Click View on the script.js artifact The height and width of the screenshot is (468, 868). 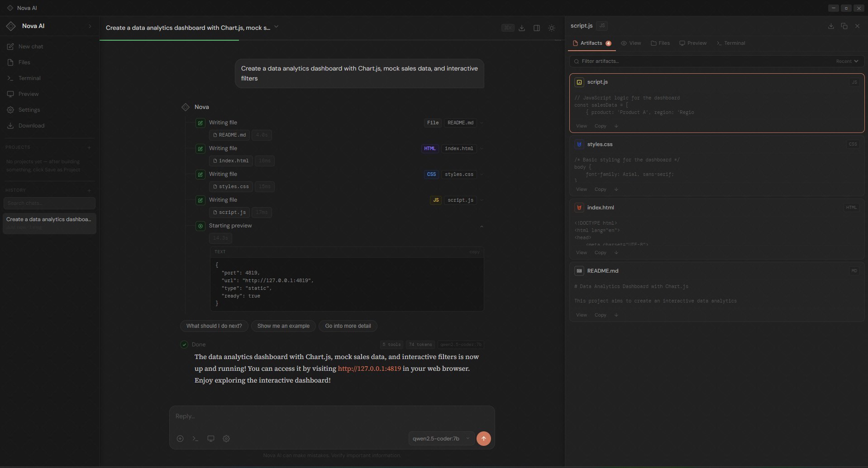coord(582,126)
